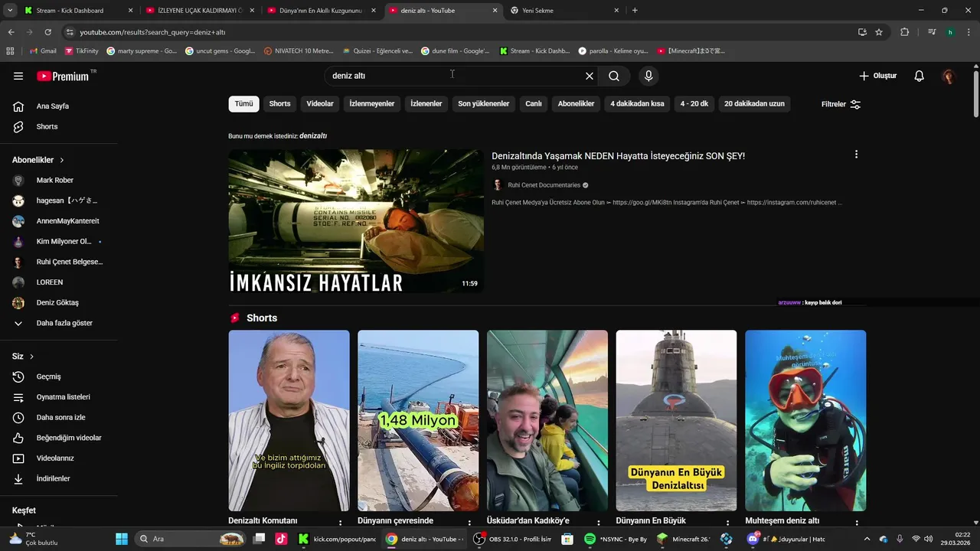Select the Shorts filter chip
Viewport: 980px width, 551px height.
pyautogui.click(x=279, y=104)
